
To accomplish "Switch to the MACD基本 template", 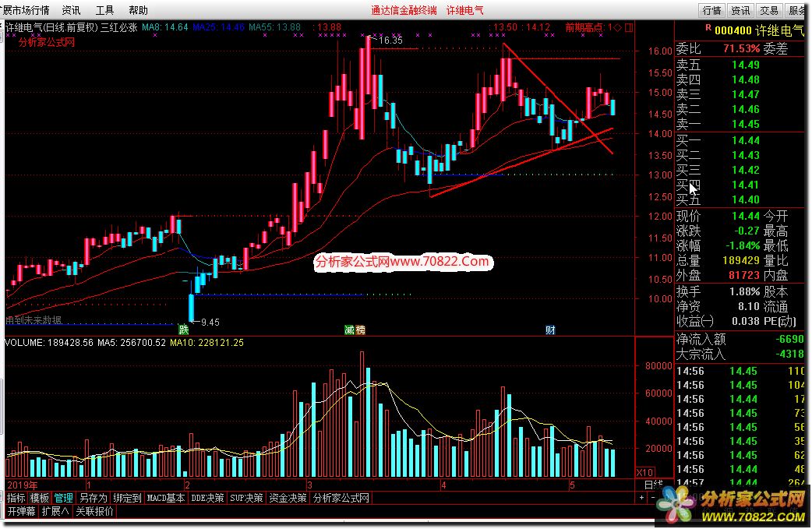I will (166, 498).
